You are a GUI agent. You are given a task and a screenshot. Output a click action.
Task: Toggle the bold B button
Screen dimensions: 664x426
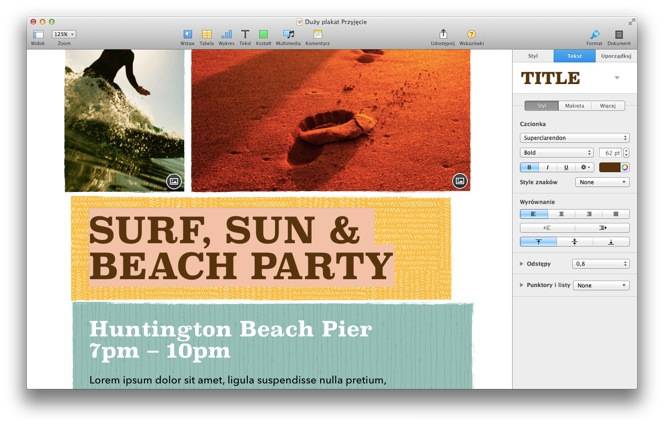pos(529,167)
